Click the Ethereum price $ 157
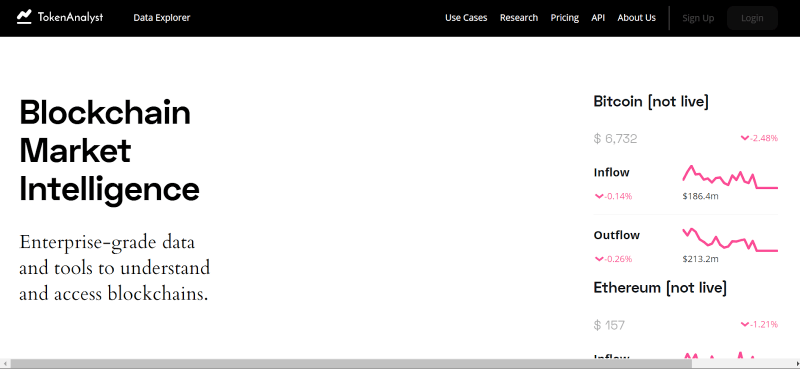Image resolution: width=800 pixels, height=369 pixels. point(609,325)
